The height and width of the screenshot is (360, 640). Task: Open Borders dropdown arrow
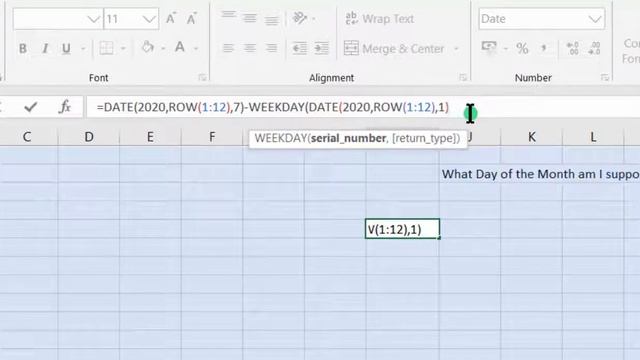123,49
